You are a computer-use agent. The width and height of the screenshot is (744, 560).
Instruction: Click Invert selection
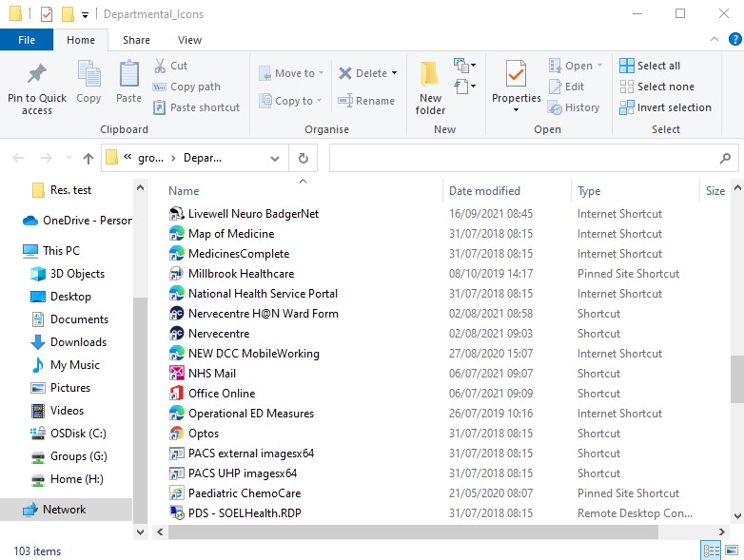[665, 107]
